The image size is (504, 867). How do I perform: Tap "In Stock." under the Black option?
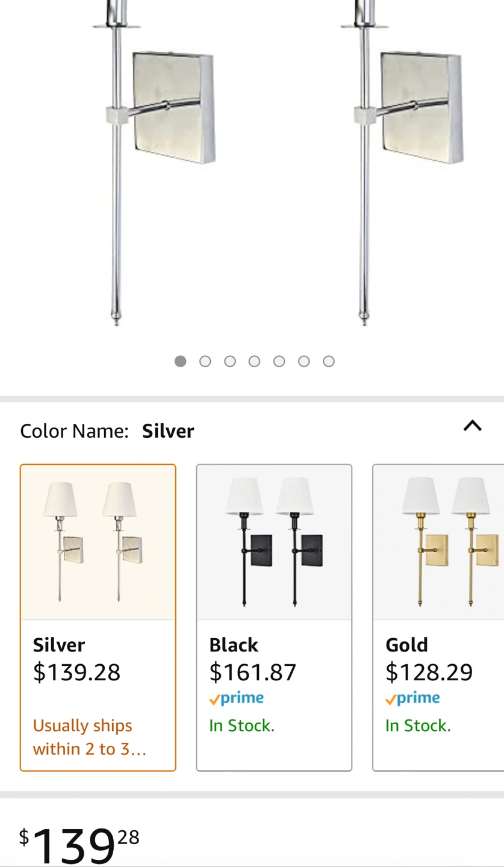241,726
